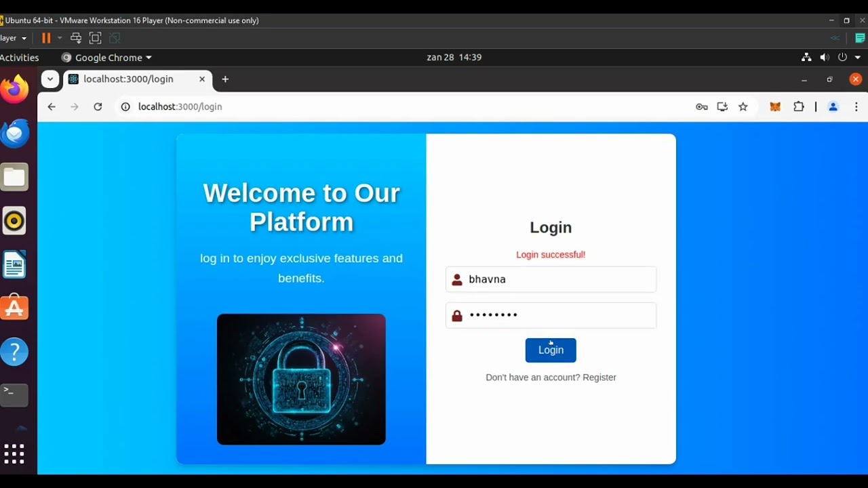The height and width of the screenshot is (488, 868).
Task: Open the Google Chrome app menu
Action: 106,58
